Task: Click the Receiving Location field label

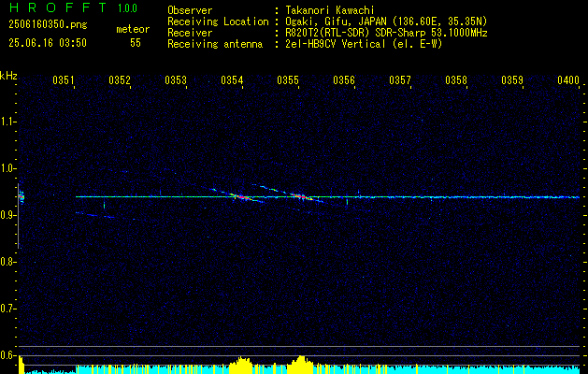Action: click(218, 22)
